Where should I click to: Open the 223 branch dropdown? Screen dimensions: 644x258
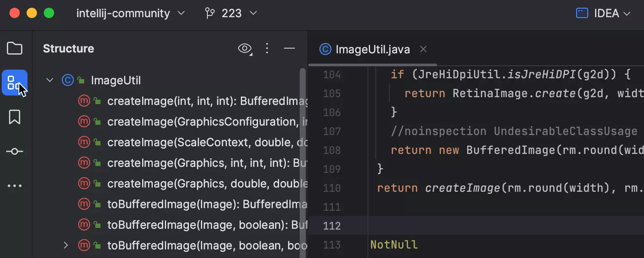231,13
